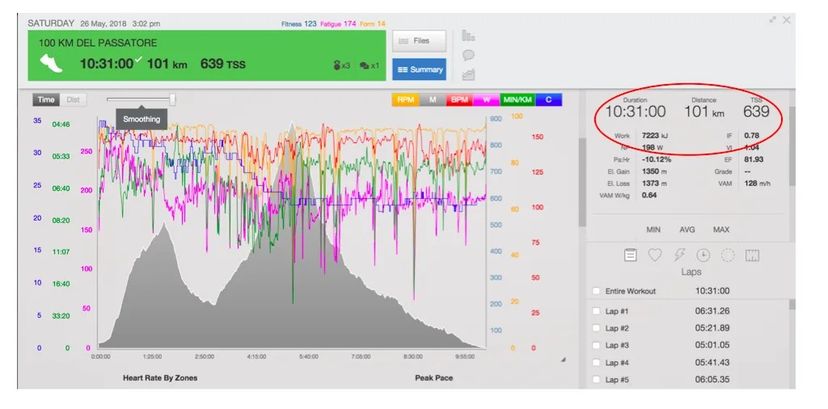Viewport: 828px width, 409px height.
Task: Switch chart x-axis to Time
Action: pos(46,100)
